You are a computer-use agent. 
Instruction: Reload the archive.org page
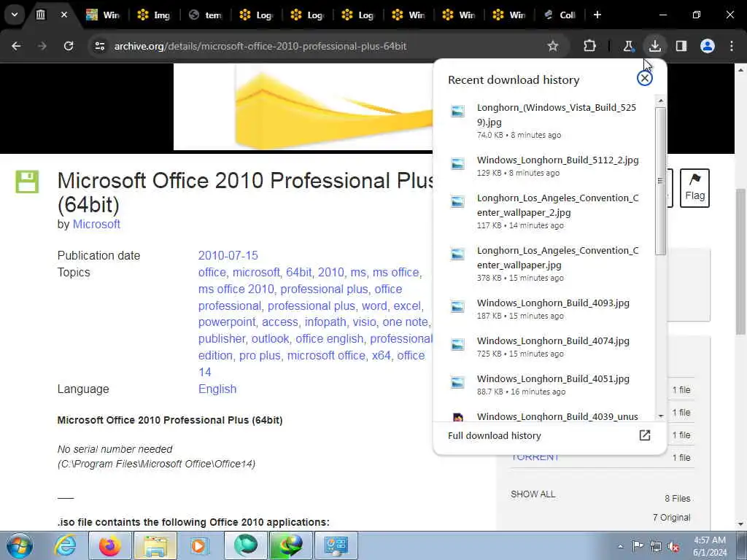click(x=69, y=46)
